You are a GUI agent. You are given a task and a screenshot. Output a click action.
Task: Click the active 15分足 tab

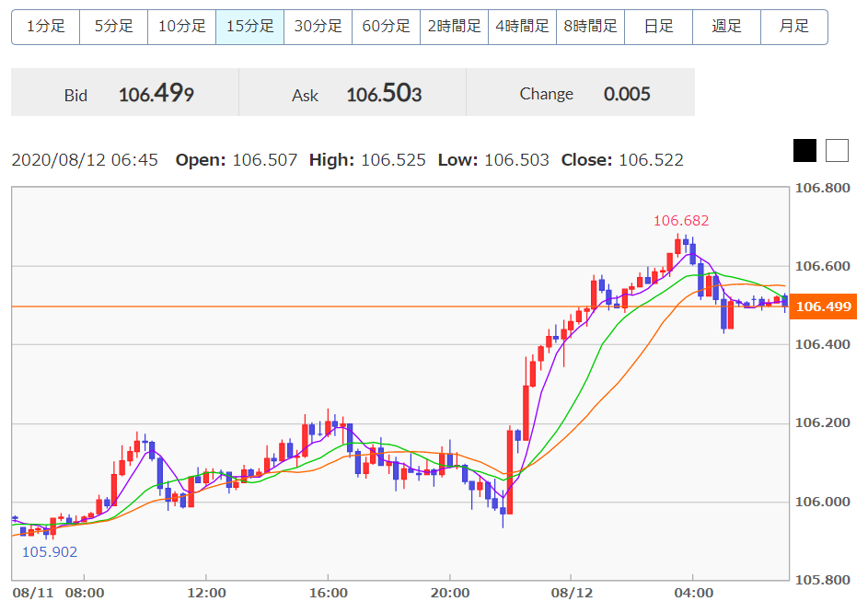point(250,27)
